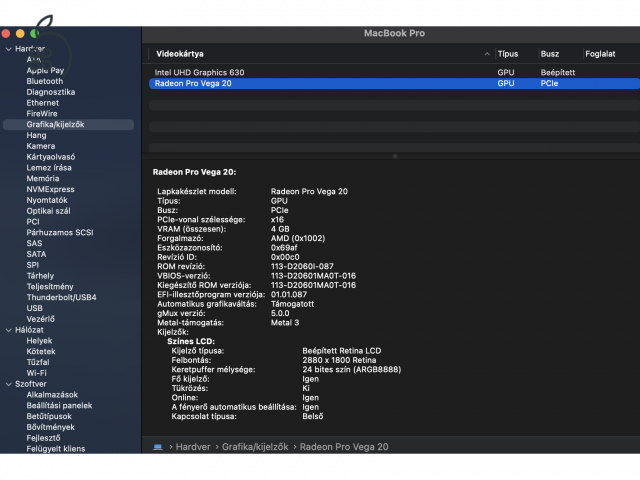Click Hardver in the path bar
640x480 pixels.
pos(193,447)
